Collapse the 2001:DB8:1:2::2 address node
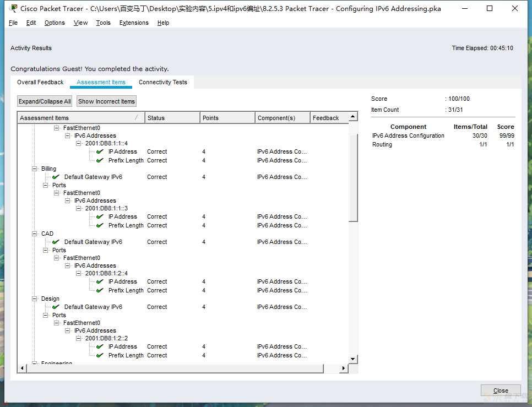This screenshot has height=407, width=532. 78,338
